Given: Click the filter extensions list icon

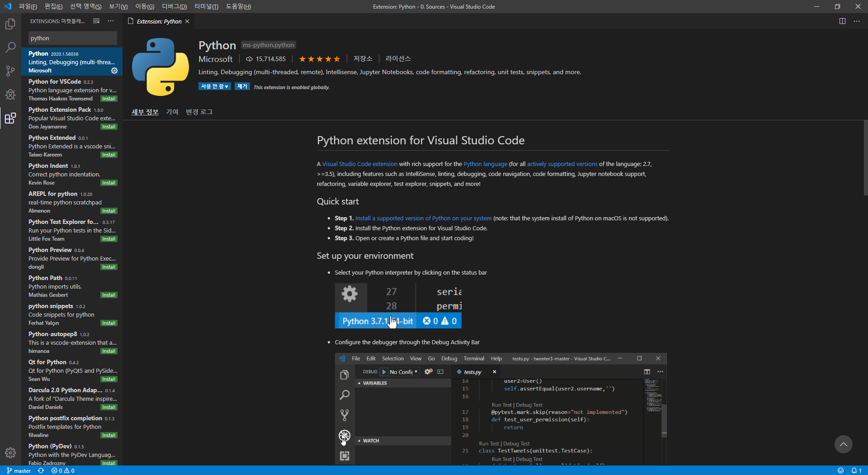Looking at the screenshot, I should tap(96, 21).
